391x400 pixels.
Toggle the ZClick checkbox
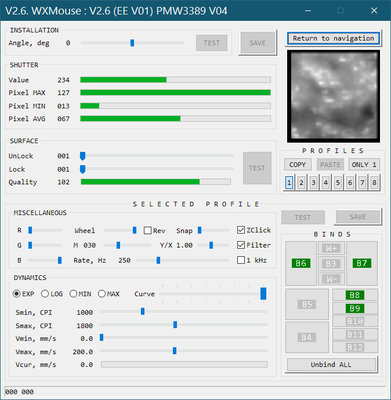coord(241,230)
